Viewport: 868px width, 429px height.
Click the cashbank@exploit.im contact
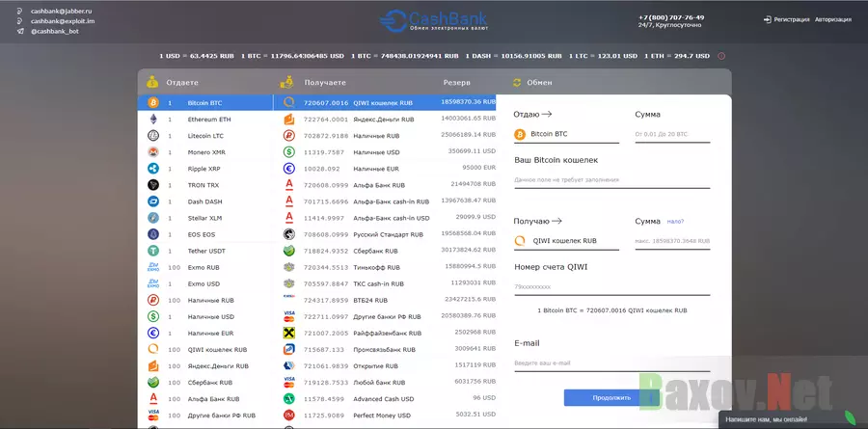[63, 21]
